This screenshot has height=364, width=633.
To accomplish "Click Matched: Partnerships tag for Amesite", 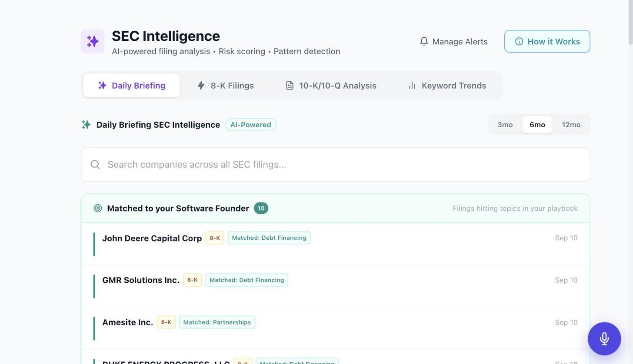I will (x=217, y=322).
